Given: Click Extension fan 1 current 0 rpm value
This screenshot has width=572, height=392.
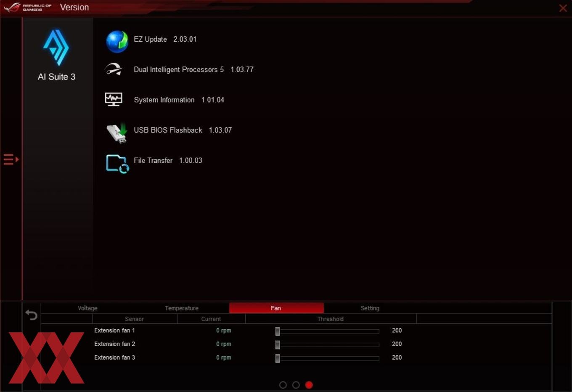Looking at the screenshot, I should point(224,331).
